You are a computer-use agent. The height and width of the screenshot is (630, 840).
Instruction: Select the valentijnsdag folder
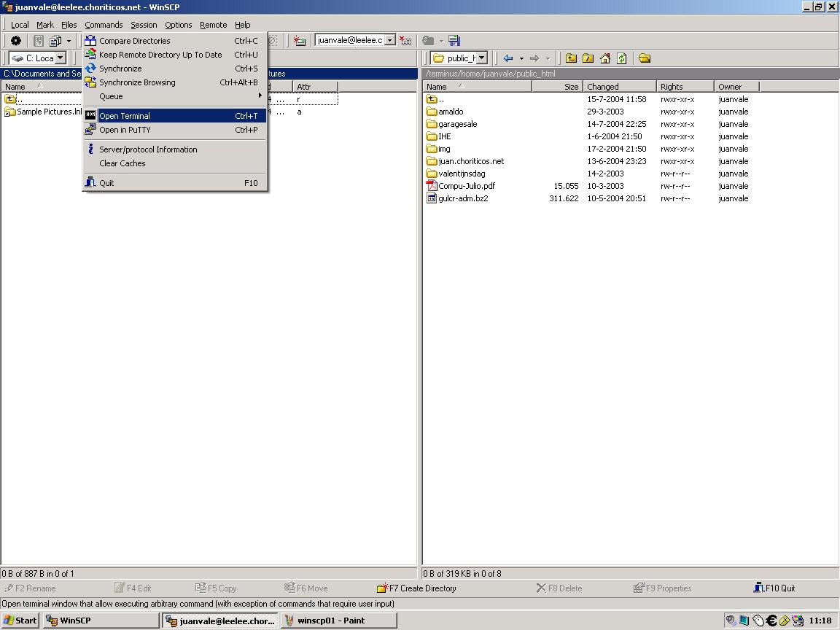pyautogui.click(x=462, y=174)
